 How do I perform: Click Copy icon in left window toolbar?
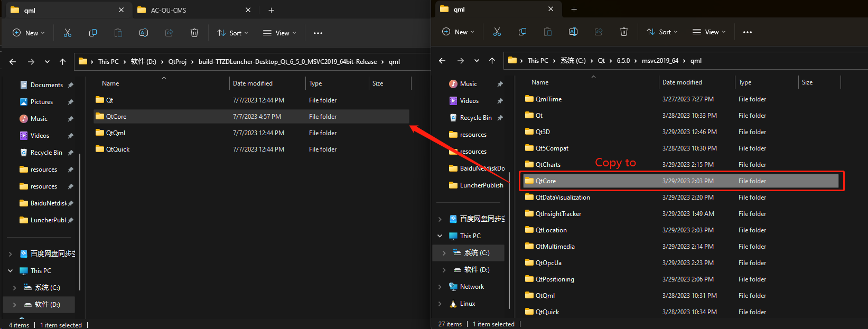(93, 33)
